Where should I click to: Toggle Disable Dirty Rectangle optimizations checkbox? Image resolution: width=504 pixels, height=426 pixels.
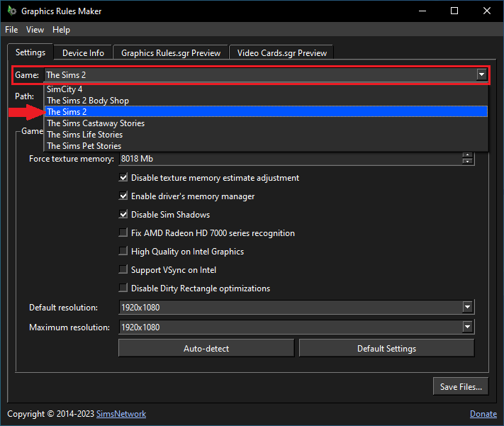(x=123, y=288)
